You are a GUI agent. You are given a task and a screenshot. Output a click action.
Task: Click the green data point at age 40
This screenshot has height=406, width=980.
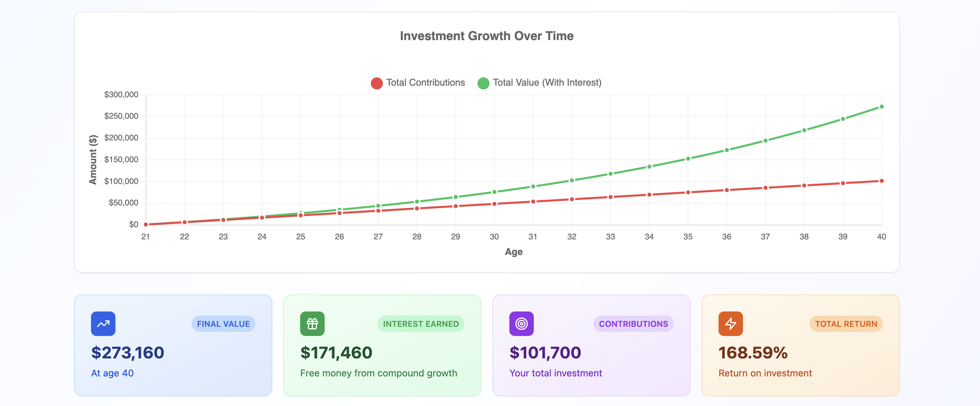coord(882,106)
